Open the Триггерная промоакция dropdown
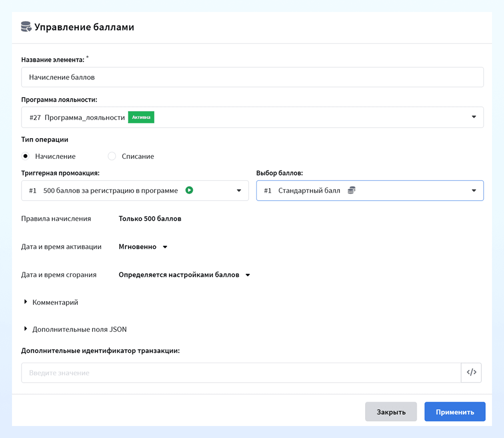Screen dimensions: 504x438 point(135,191)
